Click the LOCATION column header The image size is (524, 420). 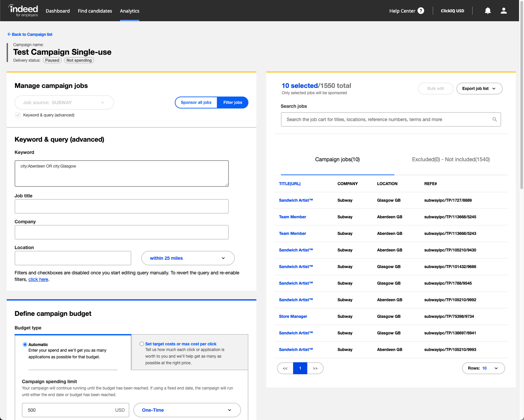(387, 184)
